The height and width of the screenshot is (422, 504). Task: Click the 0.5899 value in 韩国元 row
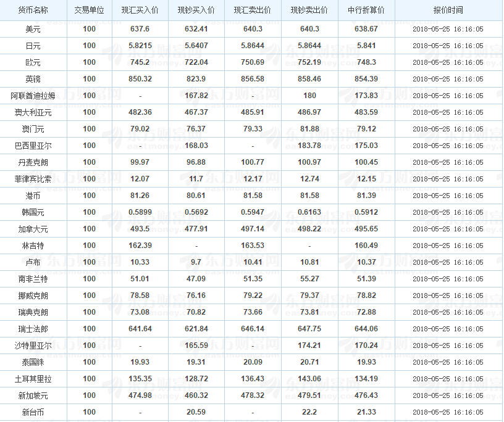coord(140,212)
